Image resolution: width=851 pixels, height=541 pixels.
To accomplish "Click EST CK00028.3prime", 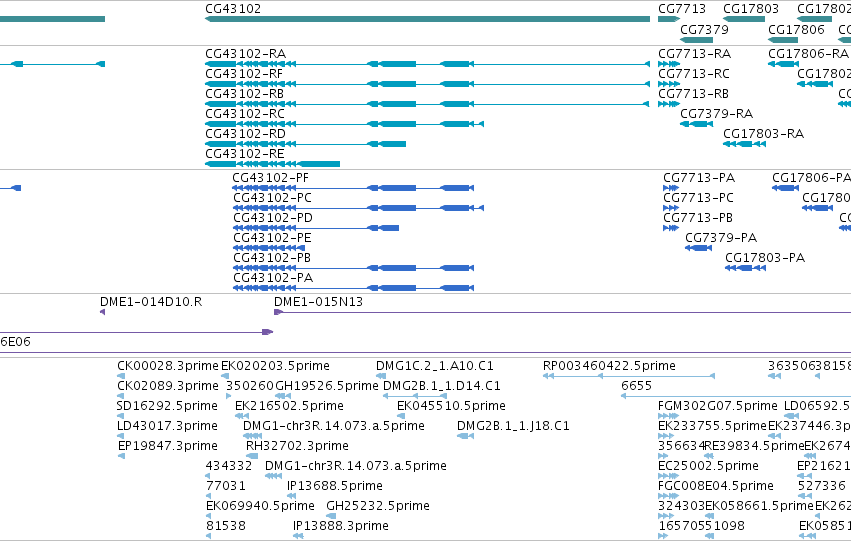I will (x=168, y=366).
